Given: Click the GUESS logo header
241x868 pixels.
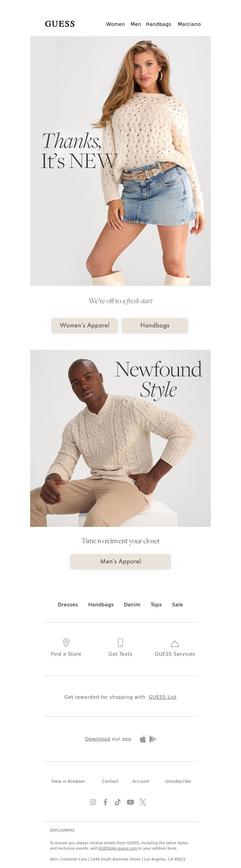Looking at the screenshot, I should [x=60, y=24].
